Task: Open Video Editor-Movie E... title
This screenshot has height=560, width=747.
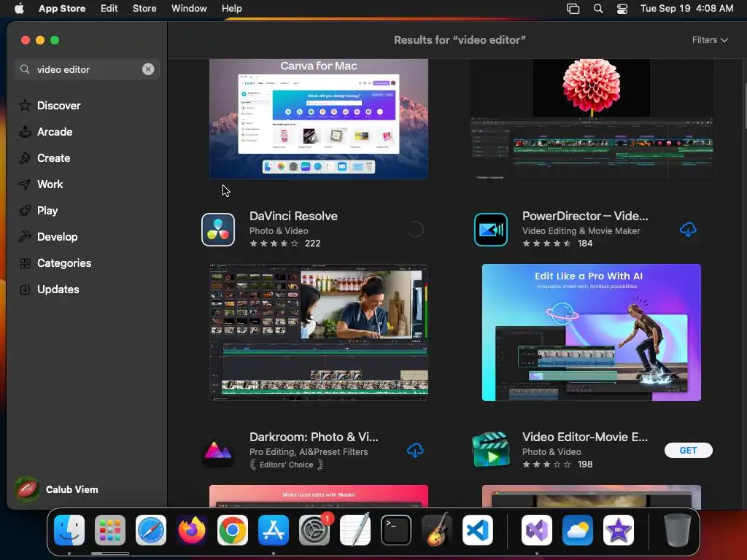Action: coord(585,437)
